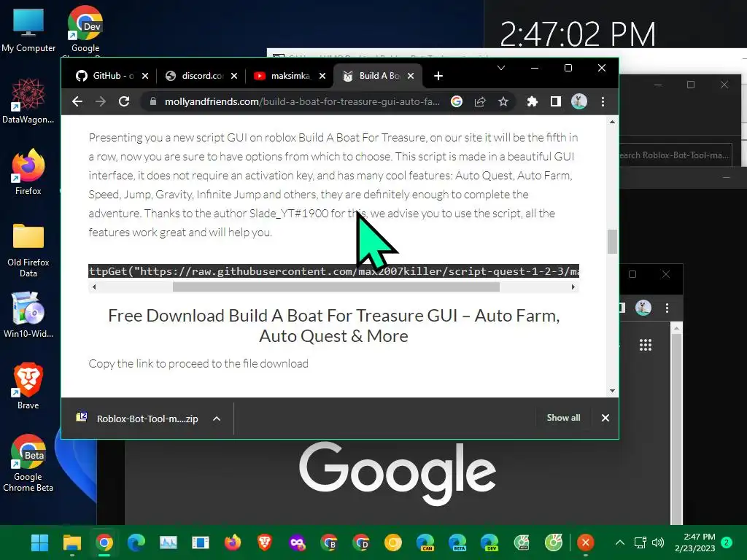
Task: Open the Old Firefox Data folder
Action: (28, 249)
